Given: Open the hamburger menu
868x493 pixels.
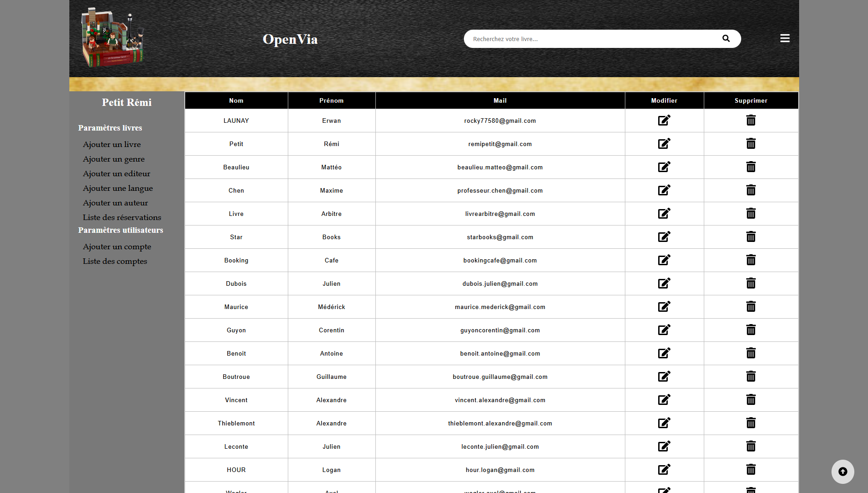Looking at the screenshot, I should (785, 38).
